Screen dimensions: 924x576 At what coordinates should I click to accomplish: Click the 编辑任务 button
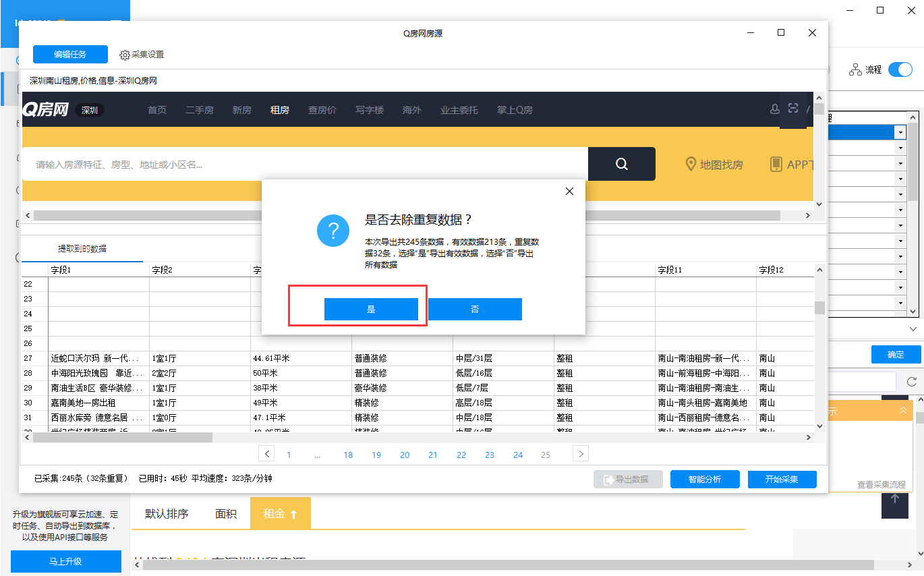[70, 55]
